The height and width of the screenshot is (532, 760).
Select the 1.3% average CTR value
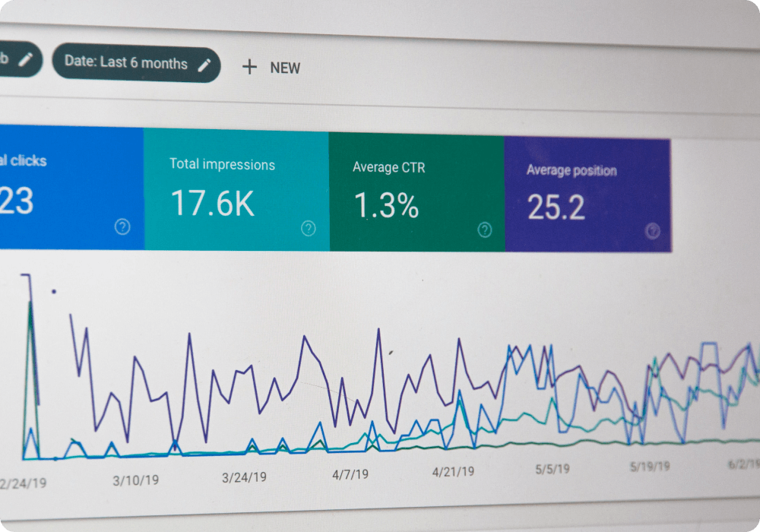click(x=386, y=206)
